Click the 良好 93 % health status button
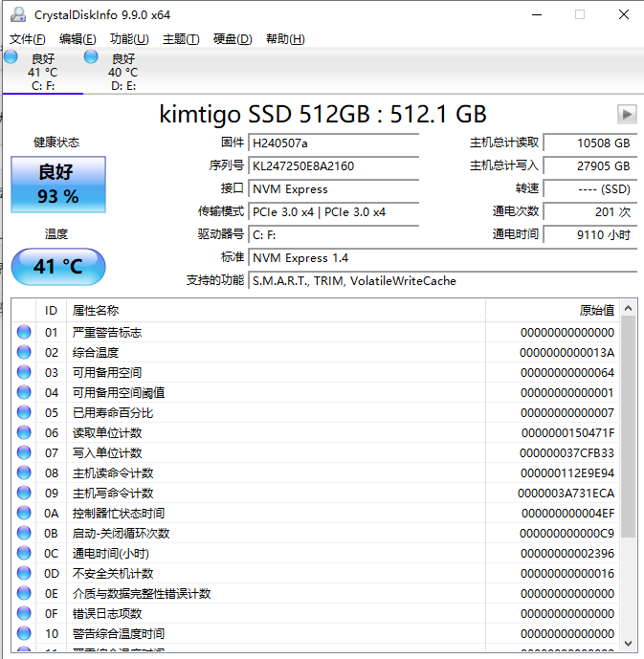Image resolution: width=644 pixels, height=659 pixels. point(58,185)
